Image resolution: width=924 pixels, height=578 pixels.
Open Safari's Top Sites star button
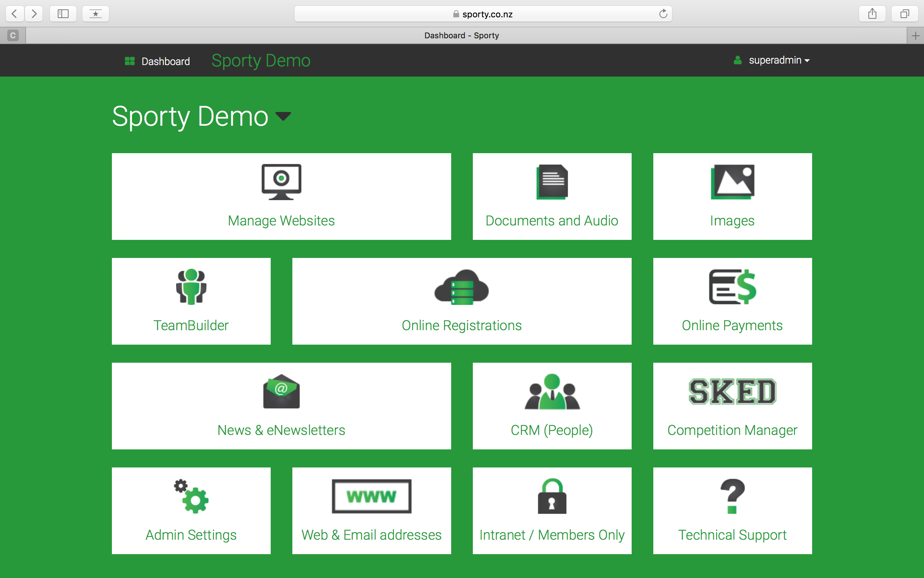pyautogui.click(x=95, y=14)
